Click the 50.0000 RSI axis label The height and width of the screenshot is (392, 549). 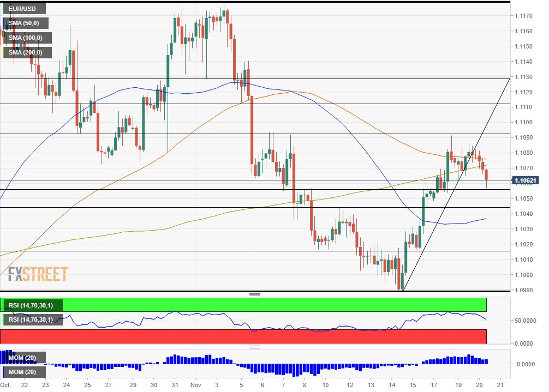pyautogui.click(x=526, y=321)
